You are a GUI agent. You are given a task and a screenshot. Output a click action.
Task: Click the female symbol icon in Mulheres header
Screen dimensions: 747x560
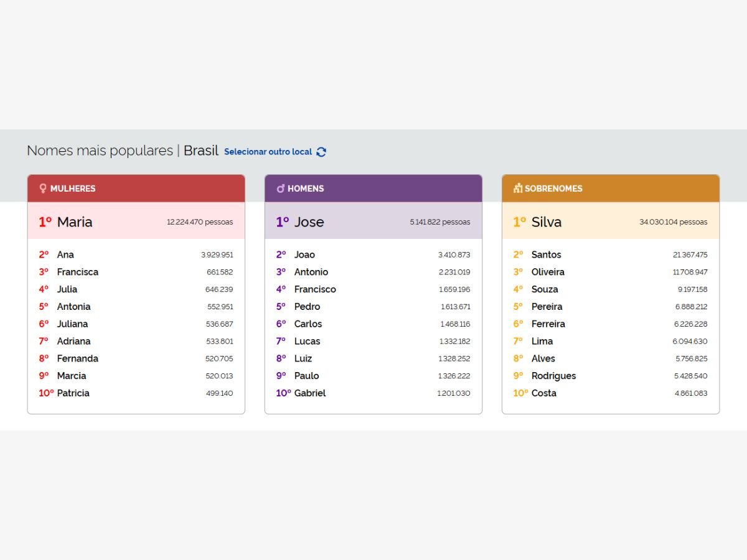point(43,188)
